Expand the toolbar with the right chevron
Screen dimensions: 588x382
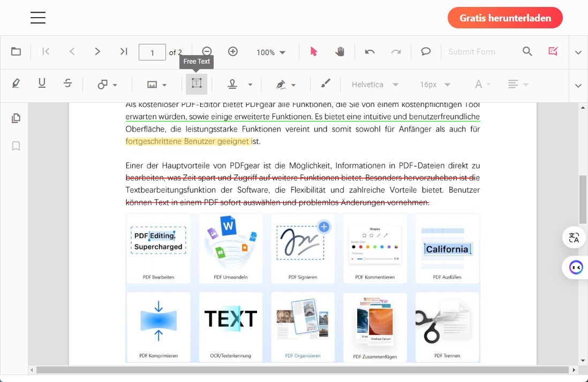pos(578,52)
